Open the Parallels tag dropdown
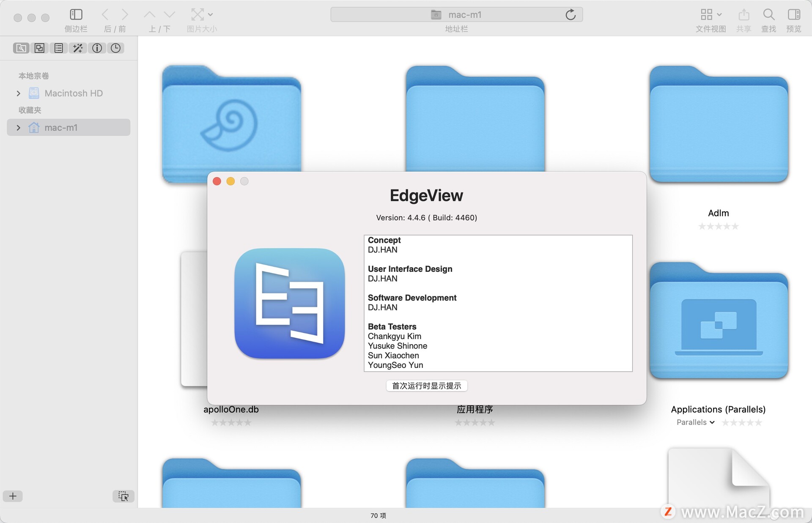The height and width of the screenshot is (523, 812). click(x=696, y=422)
